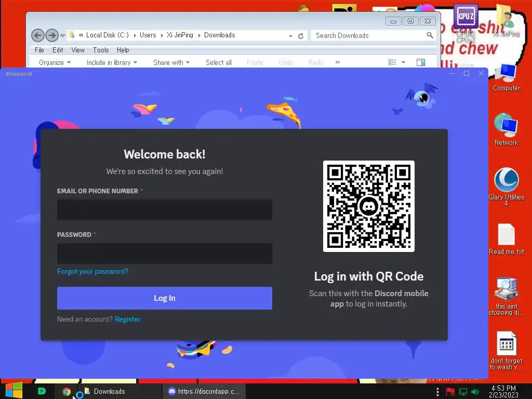Image resolution: width=532 pixels, height=399 pixels.
Task: Show hidden tray icons
Action: coord(437,392)
